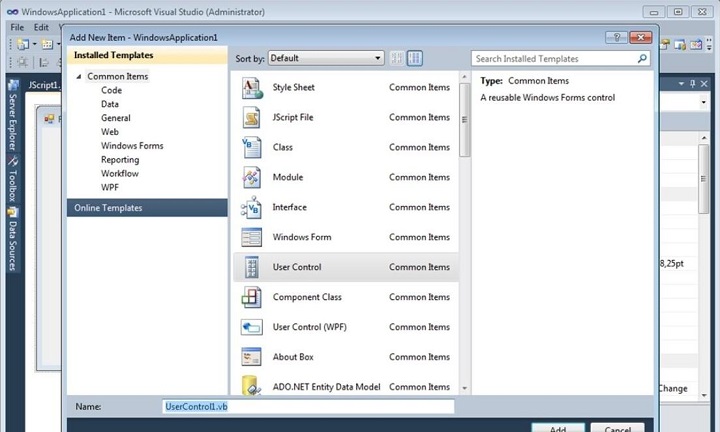Open the Installed Templates section
720x432 pixels.
pos(147,55)
